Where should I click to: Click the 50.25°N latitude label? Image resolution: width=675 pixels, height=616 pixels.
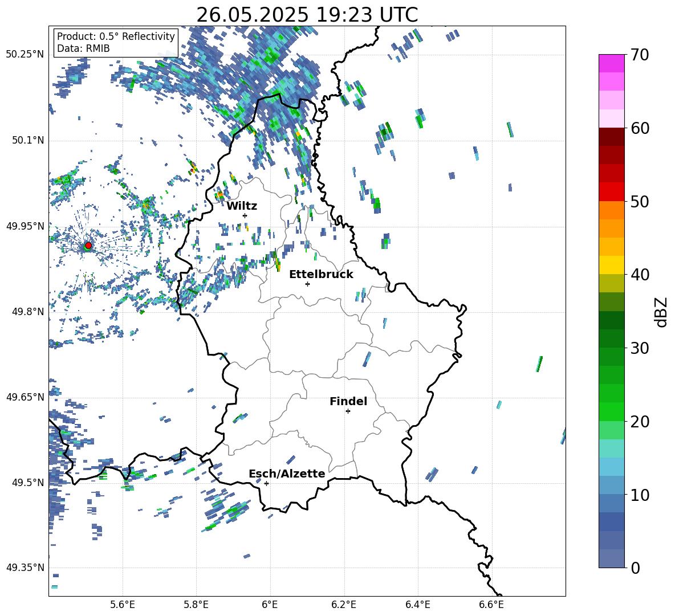point(25,55)
